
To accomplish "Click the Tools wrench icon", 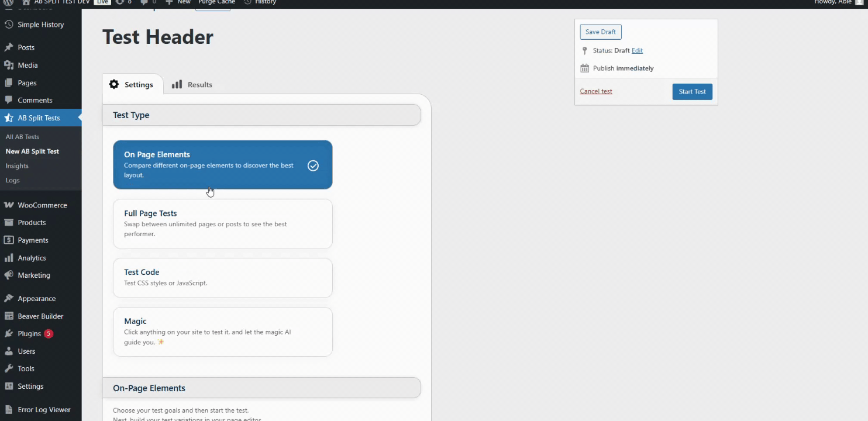I will (x=9, y=368).
